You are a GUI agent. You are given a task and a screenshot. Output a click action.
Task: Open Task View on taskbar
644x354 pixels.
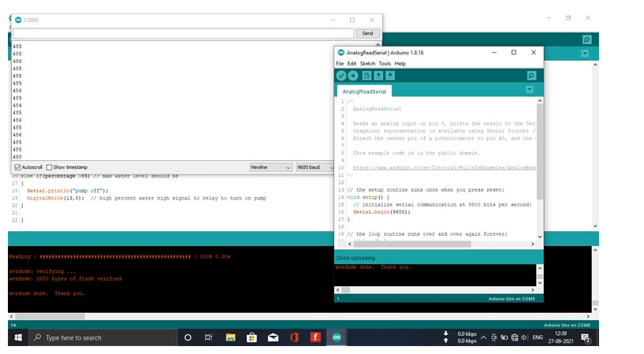click(209, 337)
